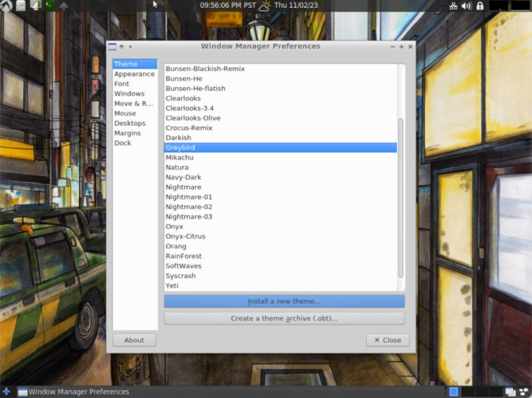Launch the file manager from the top panel

tap(19, 5)
